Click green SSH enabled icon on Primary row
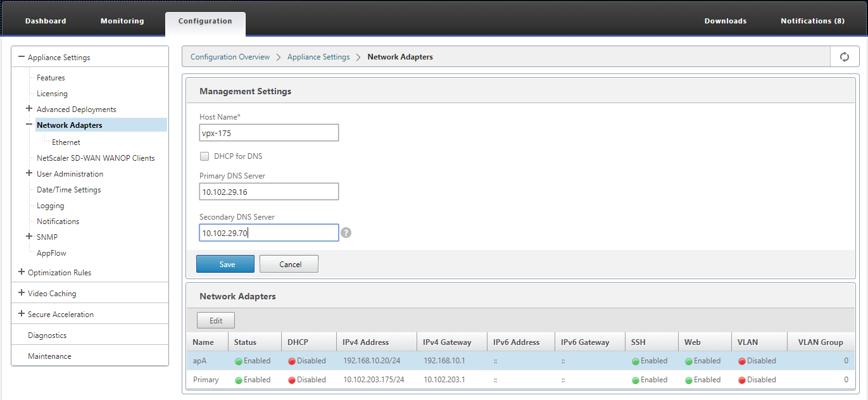 (636, 380)
